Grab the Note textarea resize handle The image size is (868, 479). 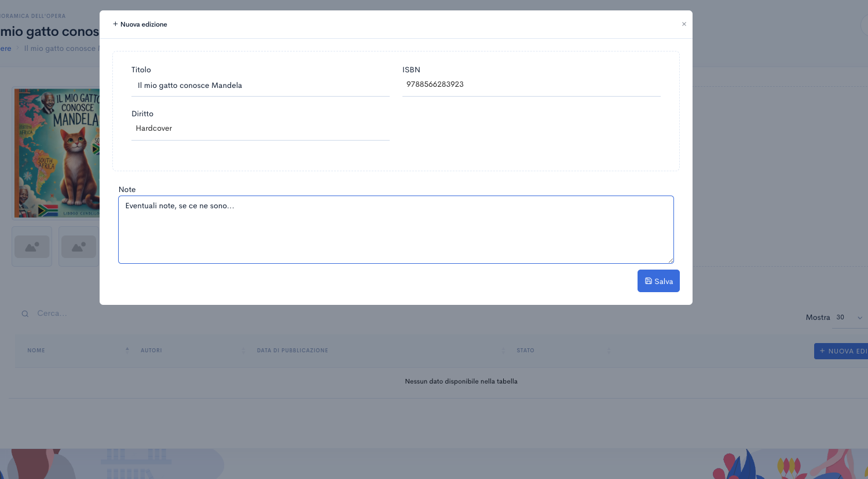671,260
